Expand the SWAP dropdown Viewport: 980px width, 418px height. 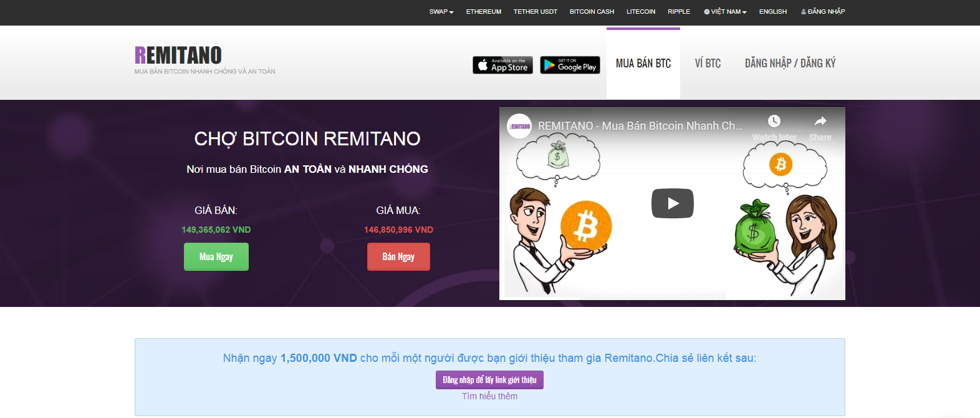[x=441, y=12]
